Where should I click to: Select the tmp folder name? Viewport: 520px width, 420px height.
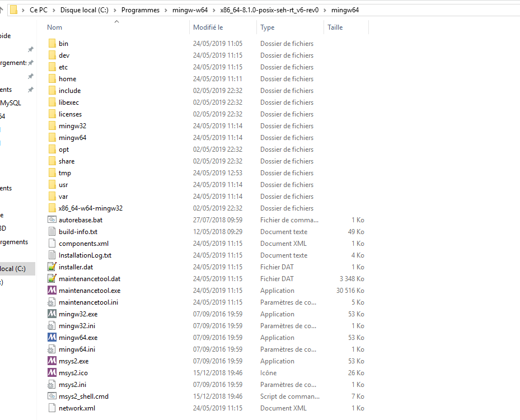click(65, 173)
